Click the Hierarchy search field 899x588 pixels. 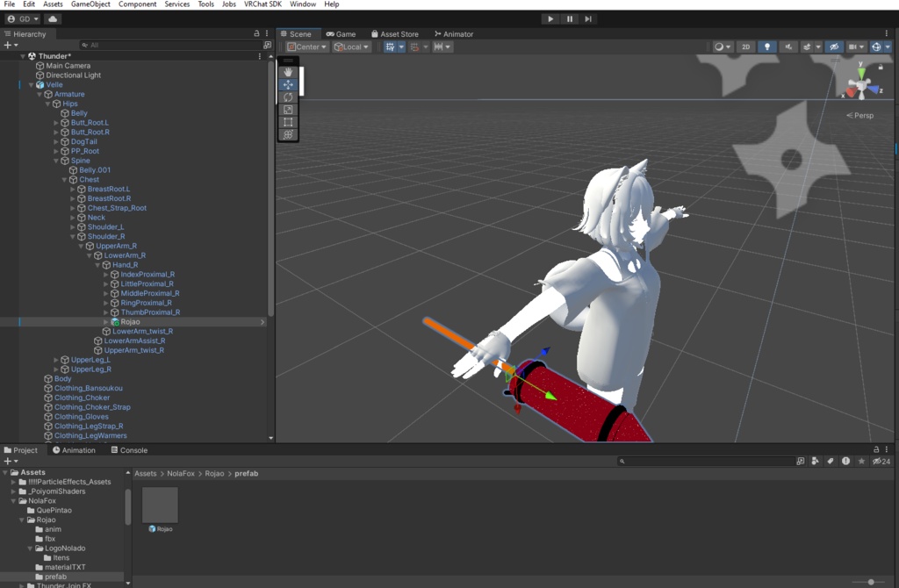(170, 45)
